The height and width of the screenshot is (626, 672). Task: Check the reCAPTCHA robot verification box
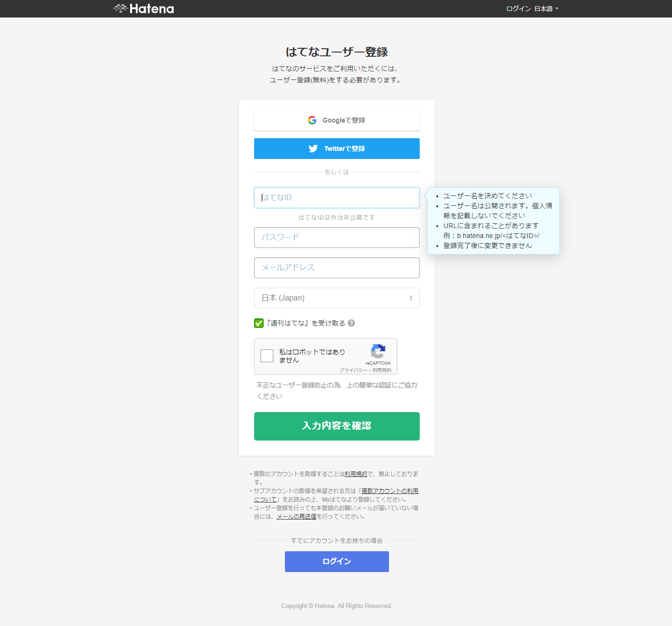click(267, 356)
